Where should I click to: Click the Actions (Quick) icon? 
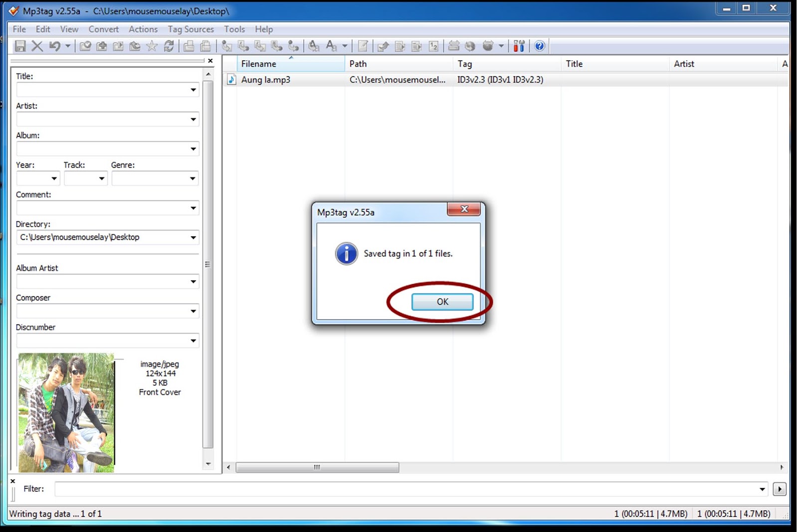(331, 46)
